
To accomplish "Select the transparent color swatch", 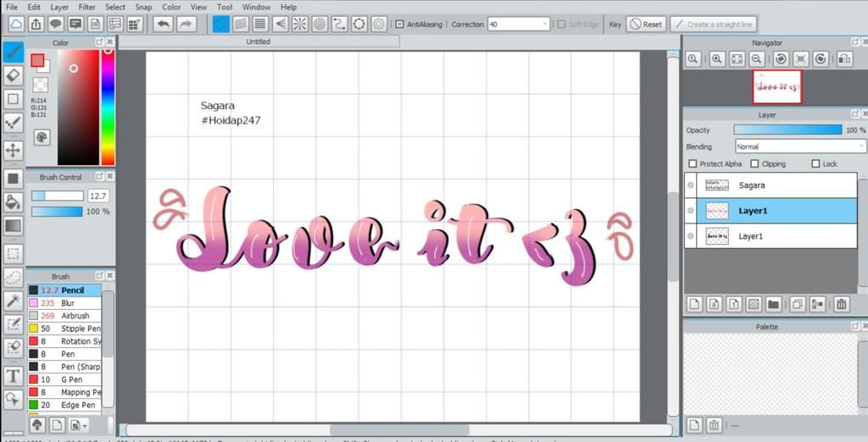I will pos(40,85).
